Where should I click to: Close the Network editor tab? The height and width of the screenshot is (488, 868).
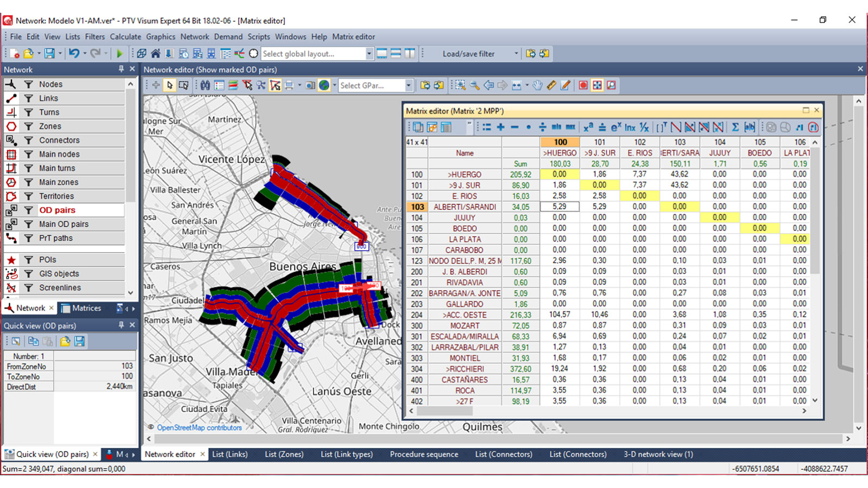[x=202, y=454]
